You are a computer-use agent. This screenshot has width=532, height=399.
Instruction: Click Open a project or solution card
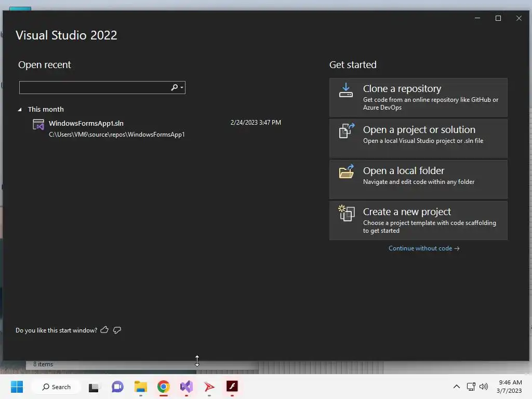pos(418,138)
